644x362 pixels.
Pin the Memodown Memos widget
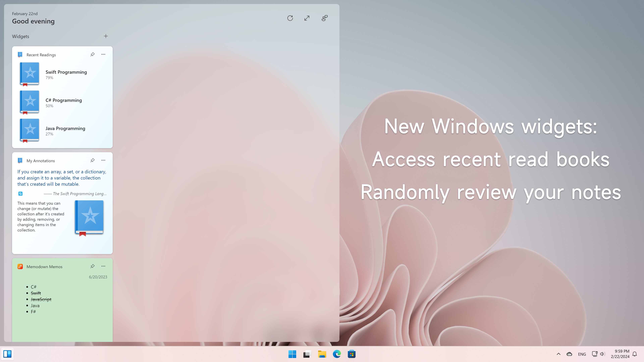(93, 266)
